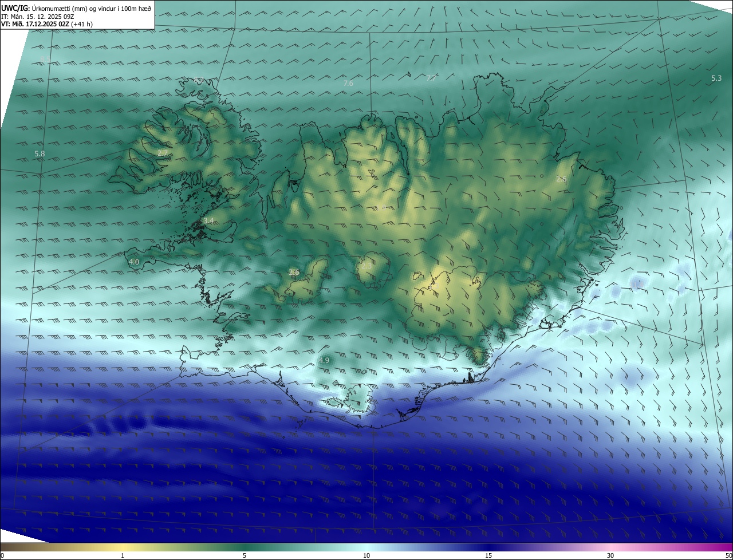This screenshot has height=560, width=733.
Task: Click the title 'Úrkomumætti (mm) og vindur í 100m hæð'
Action: [x=92, y=7]
